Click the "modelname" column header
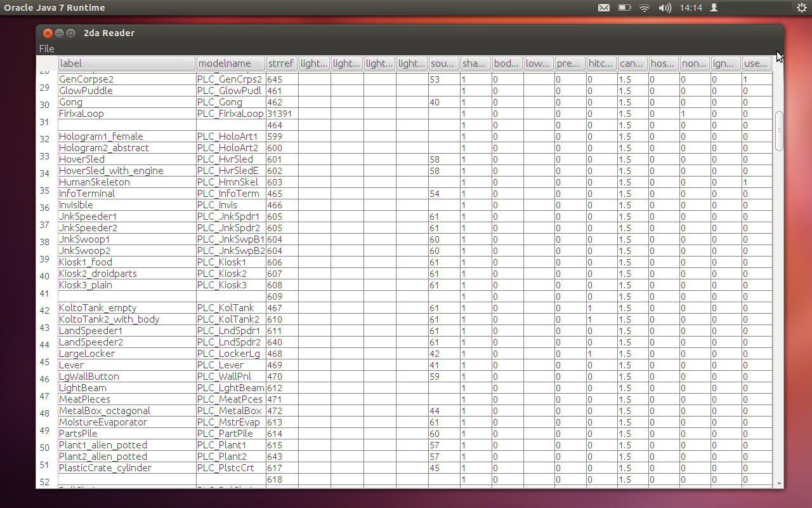The image size is (812, 508). (x=230, y=63)
